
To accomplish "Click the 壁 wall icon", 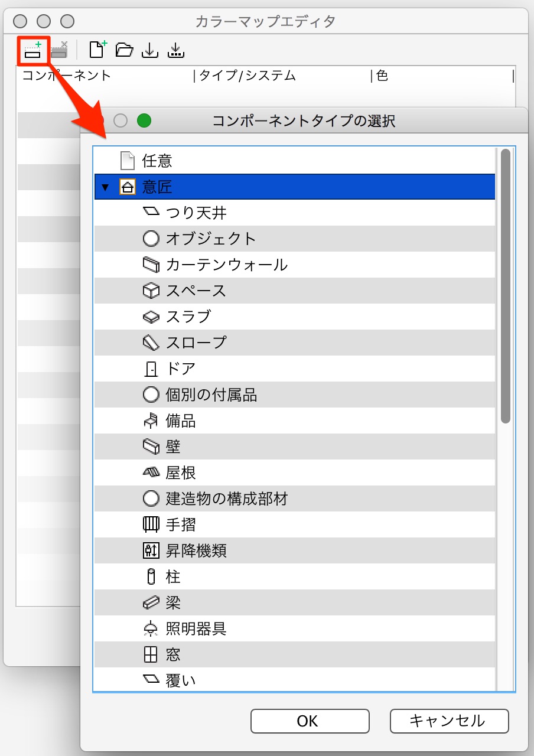I will tap(151, 447).
